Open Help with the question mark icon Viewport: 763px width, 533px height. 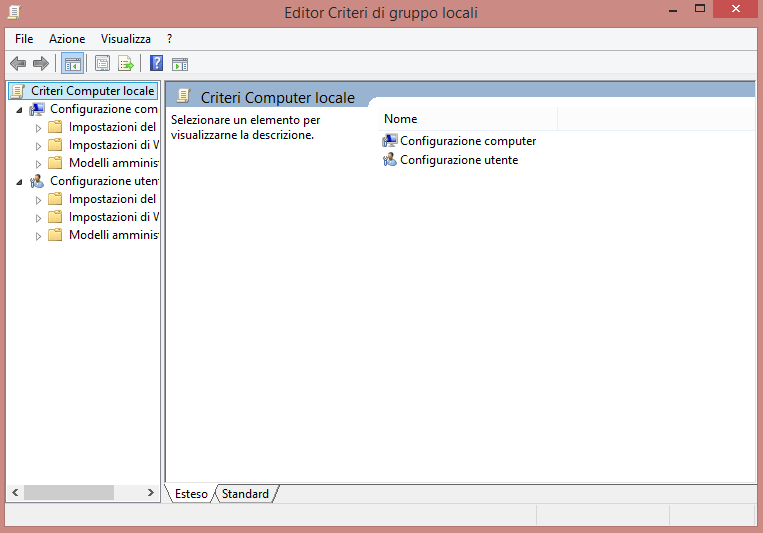click(156, 63)
